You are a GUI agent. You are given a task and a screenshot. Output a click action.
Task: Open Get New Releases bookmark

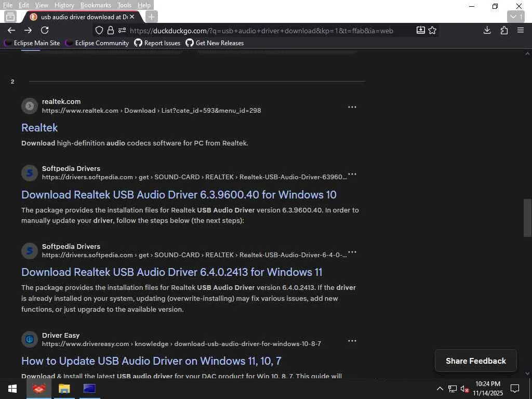pos(215,43)
